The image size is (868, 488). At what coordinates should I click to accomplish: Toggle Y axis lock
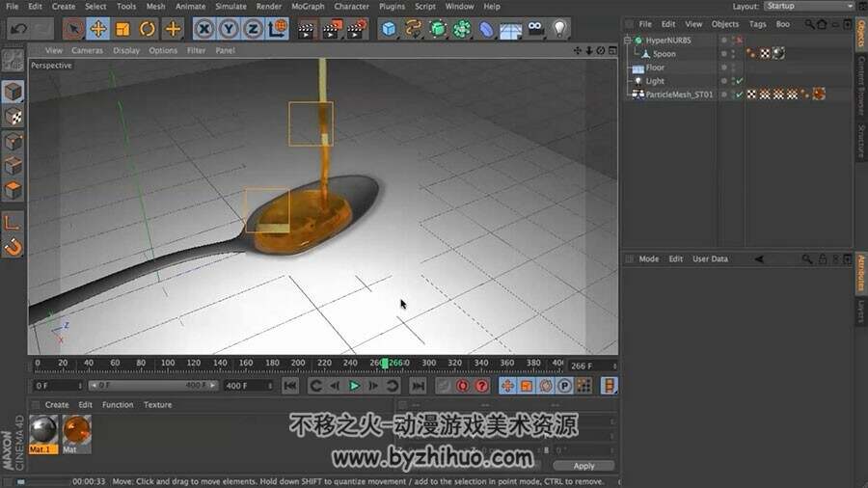tap(229, 29)
